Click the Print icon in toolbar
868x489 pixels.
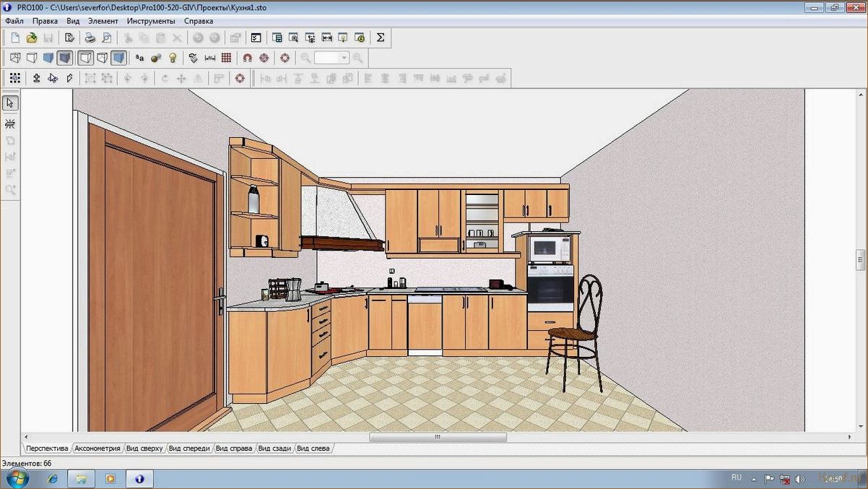90,38
